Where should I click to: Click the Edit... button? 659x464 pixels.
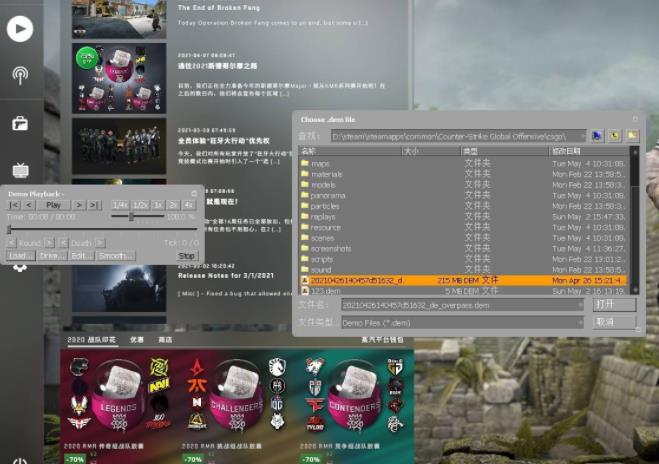82,256
